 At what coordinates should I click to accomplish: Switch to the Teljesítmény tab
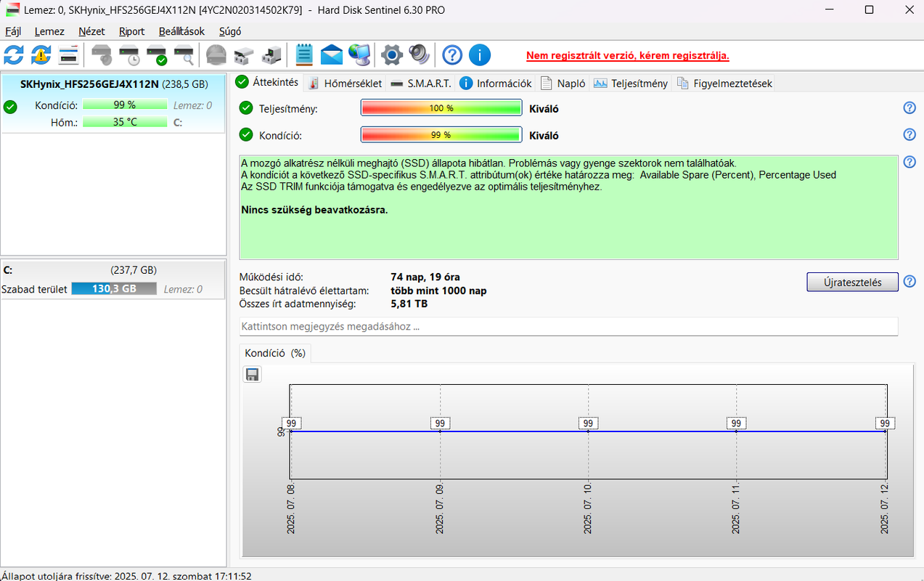(631, 84)
